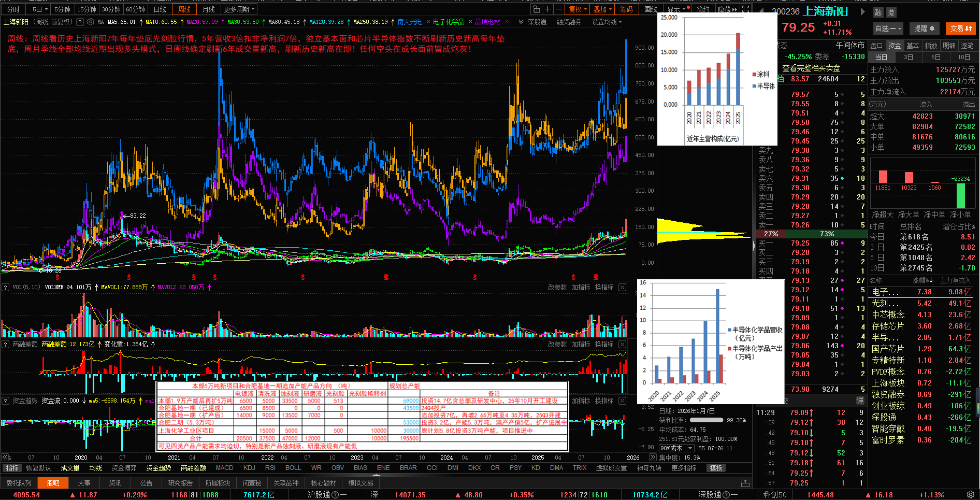Switch to 分时 intraday tab
This screenshot has width=980, height=500.
pyautogui.click(x=13, y=9)
